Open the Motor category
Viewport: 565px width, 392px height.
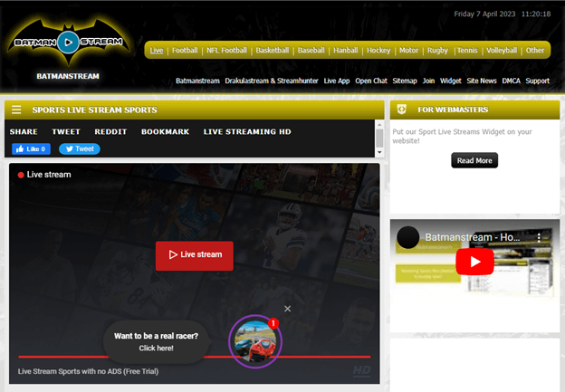tap(409, 50)
